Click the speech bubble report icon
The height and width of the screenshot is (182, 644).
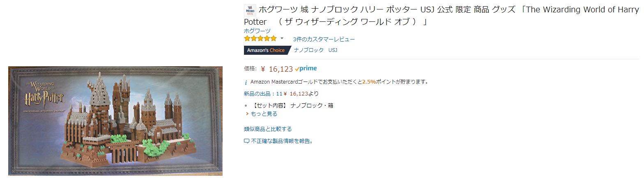[x=246, y=141]
